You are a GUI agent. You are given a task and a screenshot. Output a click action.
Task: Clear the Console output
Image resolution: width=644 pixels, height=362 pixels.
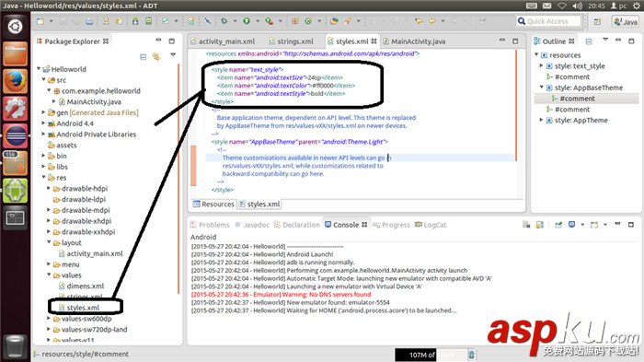(526, 225)
